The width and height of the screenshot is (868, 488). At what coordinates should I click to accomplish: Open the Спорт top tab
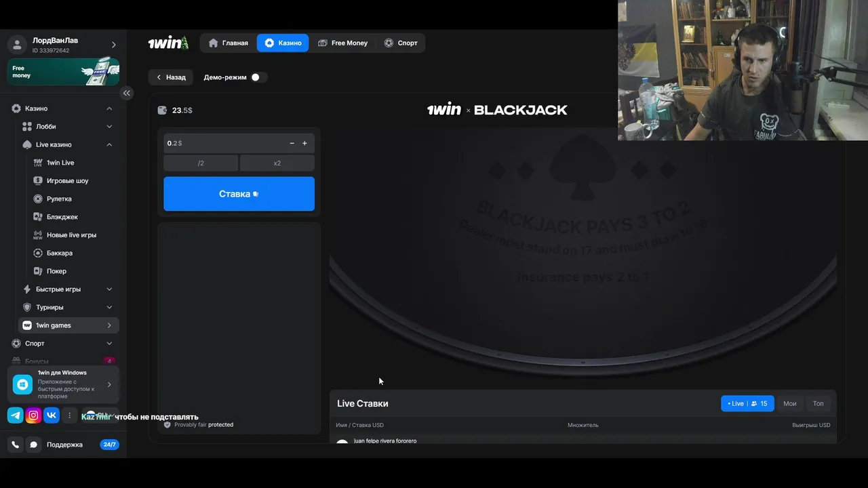401,43
